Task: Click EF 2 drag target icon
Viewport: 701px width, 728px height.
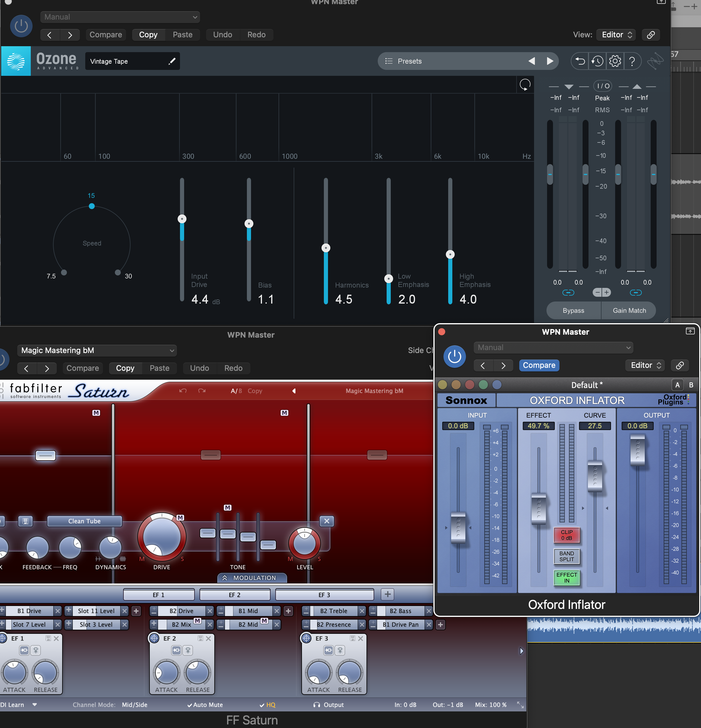Action: (154, 639)
